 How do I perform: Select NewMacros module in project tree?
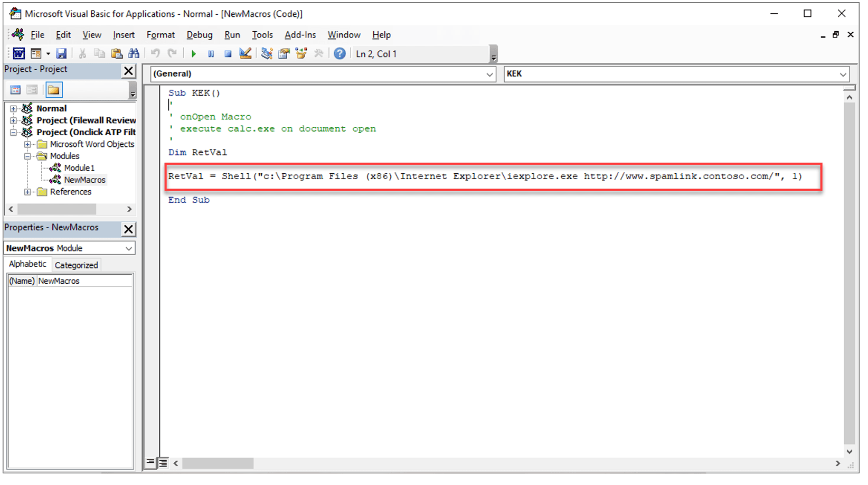[84, 180]
